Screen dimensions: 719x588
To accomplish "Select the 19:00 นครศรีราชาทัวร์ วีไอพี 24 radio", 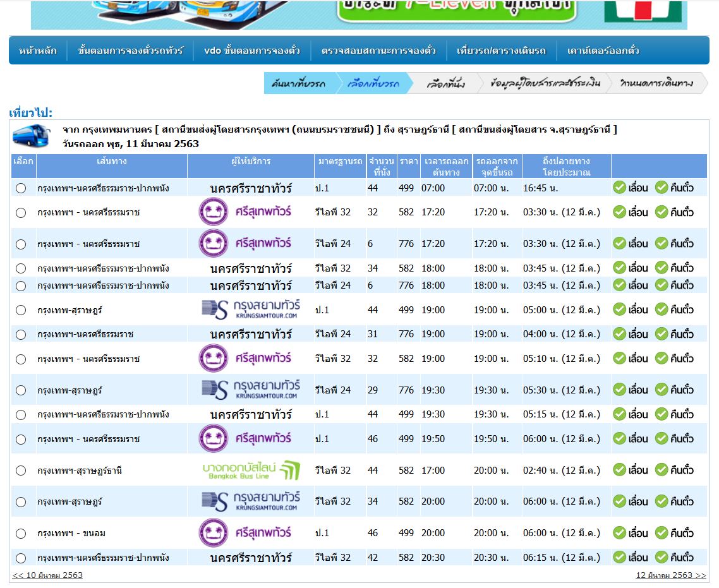I will coord(21,335).
